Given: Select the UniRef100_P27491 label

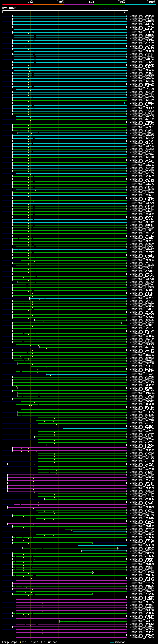Looking at the screenshot, I should point(142,114).
